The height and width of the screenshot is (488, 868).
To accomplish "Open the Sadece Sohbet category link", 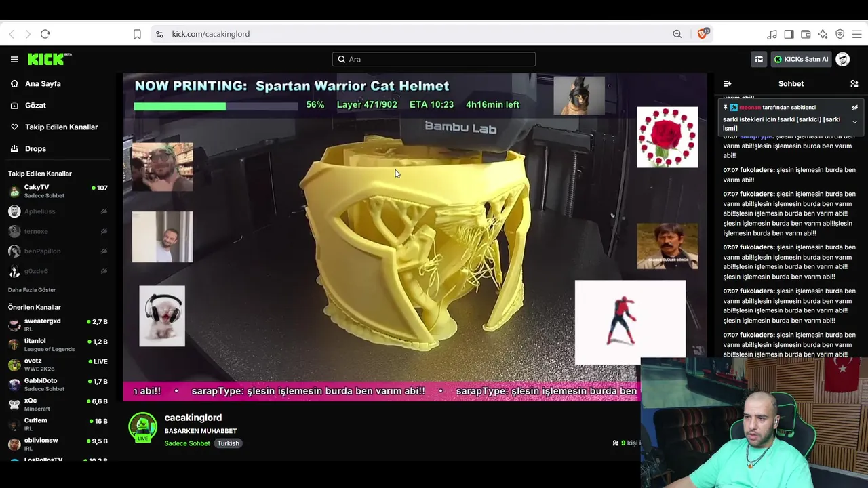I will click(x=187, y=443).
